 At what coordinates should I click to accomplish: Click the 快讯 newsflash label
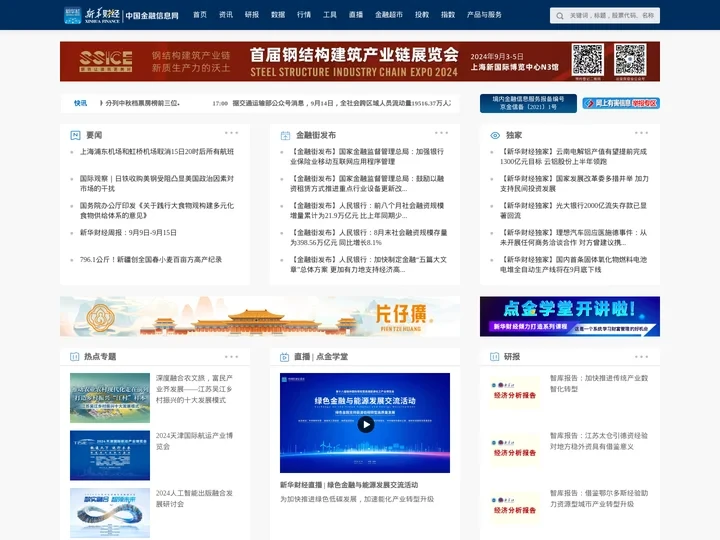coord(80,103)
